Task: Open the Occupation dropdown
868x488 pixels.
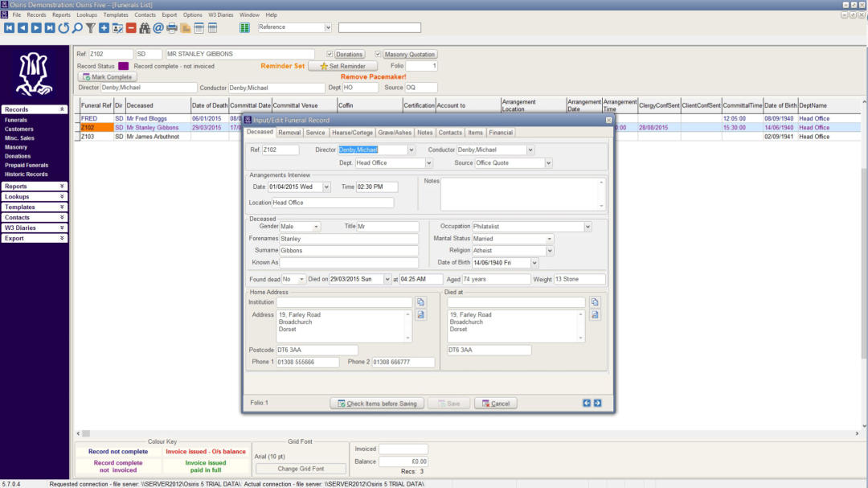Action: 588,227
